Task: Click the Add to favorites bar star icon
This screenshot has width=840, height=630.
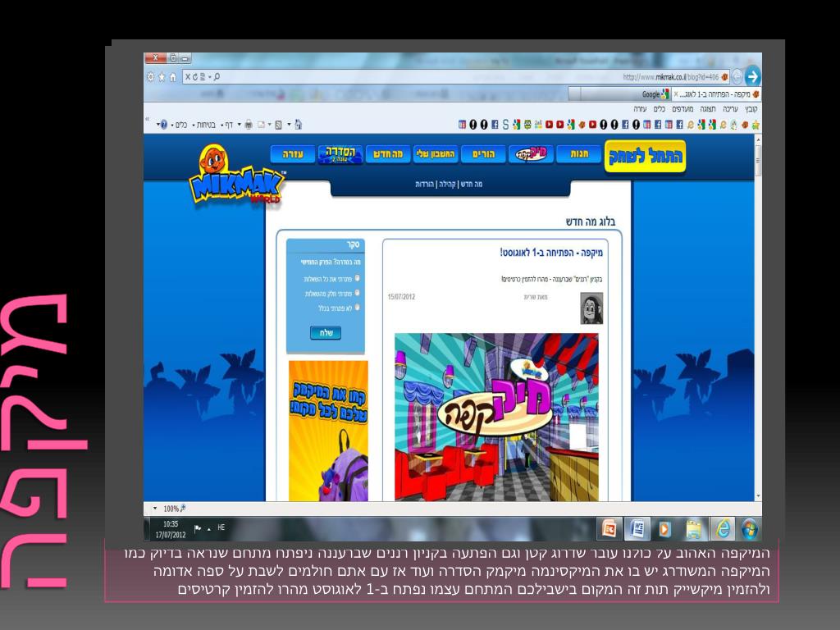Action: pyautogui.click(x=756, y=125)
